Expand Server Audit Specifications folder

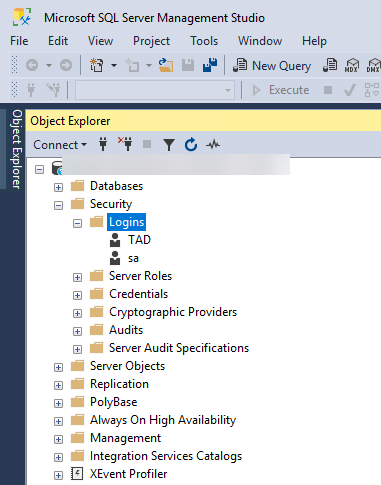tap(77, 349)
